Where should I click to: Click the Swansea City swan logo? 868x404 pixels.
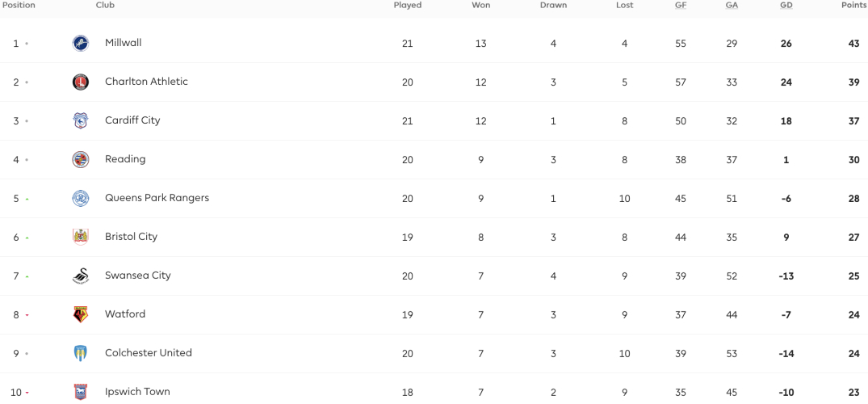click(x=81, y=276)
